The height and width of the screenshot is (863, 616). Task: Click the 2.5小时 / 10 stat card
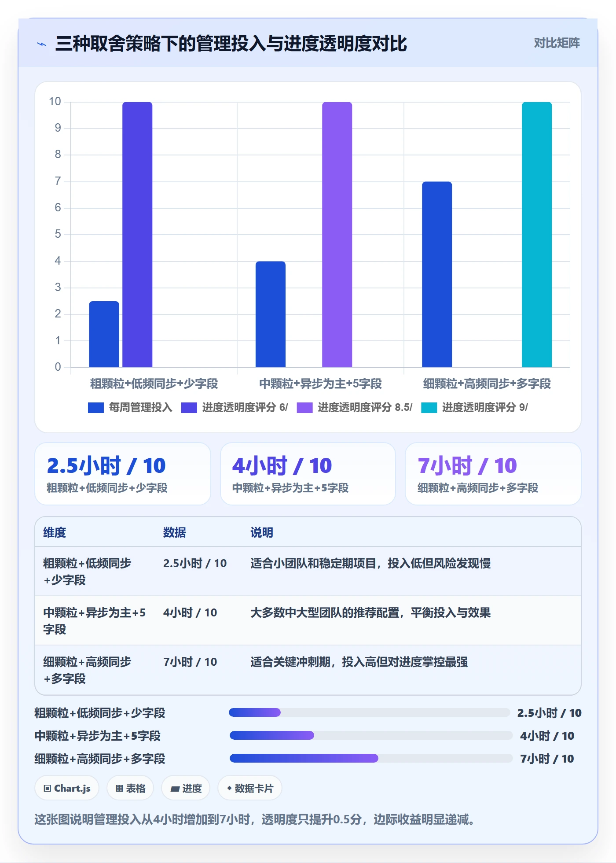[x=123, y=474]
